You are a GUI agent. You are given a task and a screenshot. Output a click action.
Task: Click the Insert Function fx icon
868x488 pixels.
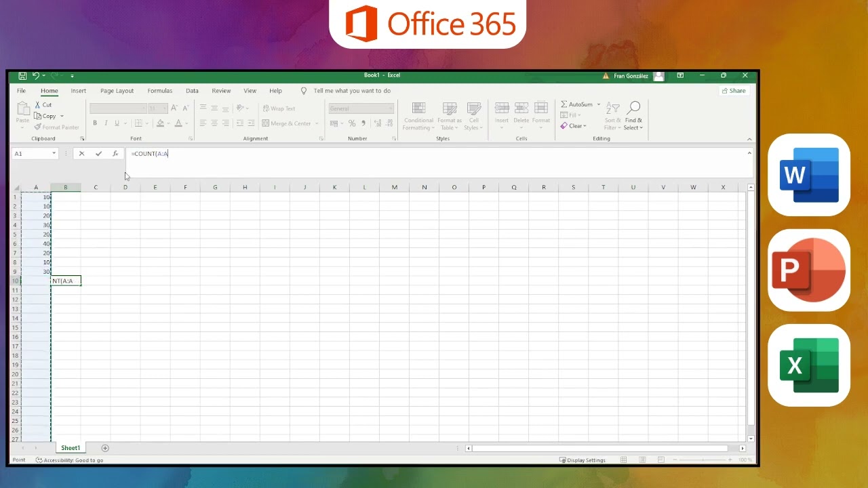tap(115, 154)
